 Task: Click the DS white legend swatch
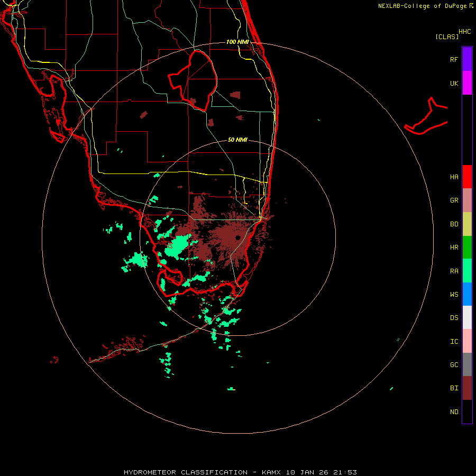(467, 317)
